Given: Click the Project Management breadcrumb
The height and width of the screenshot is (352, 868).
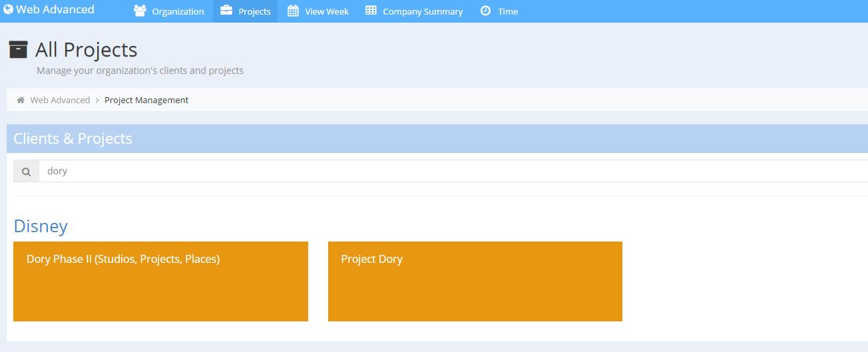Looking at the screenshot, I should [x=146, y=100].
